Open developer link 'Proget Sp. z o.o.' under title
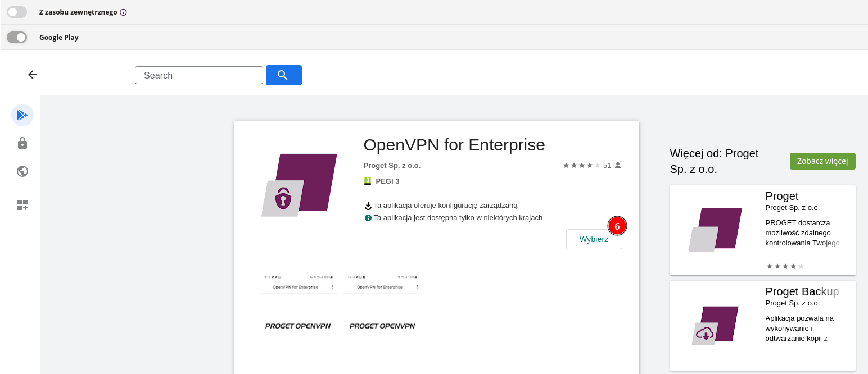This screenshot has width=868, height=374. click(392, 166)
